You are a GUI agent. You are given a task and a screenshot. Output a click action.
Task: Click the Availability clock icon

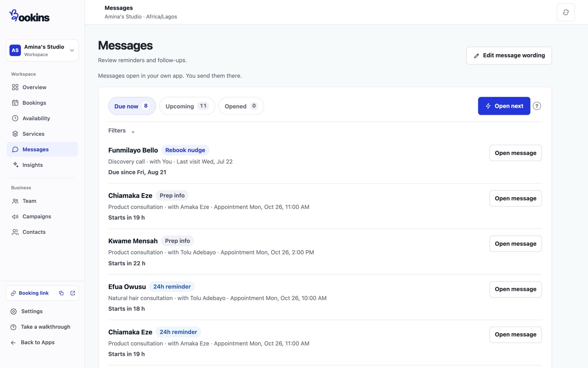click(15, 118)
